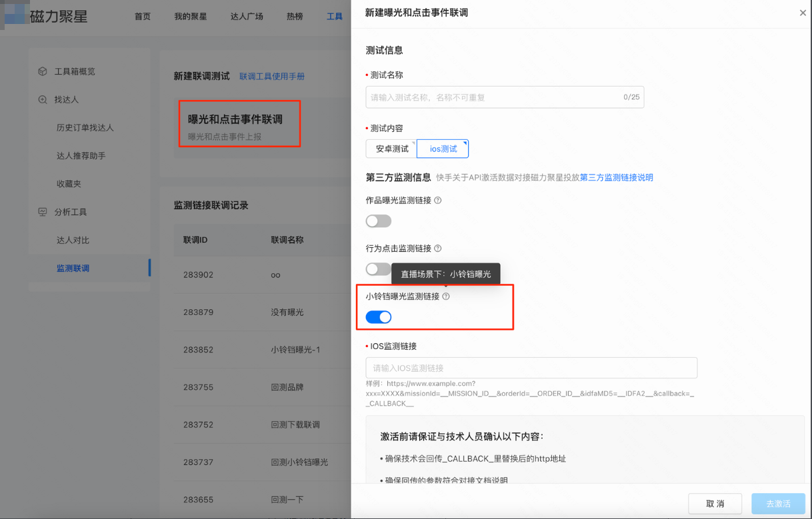The height and width of the screenshot is (519, 812).
Task: Open 历史订单找达人 in sidebar
Action: pos(85,127)
